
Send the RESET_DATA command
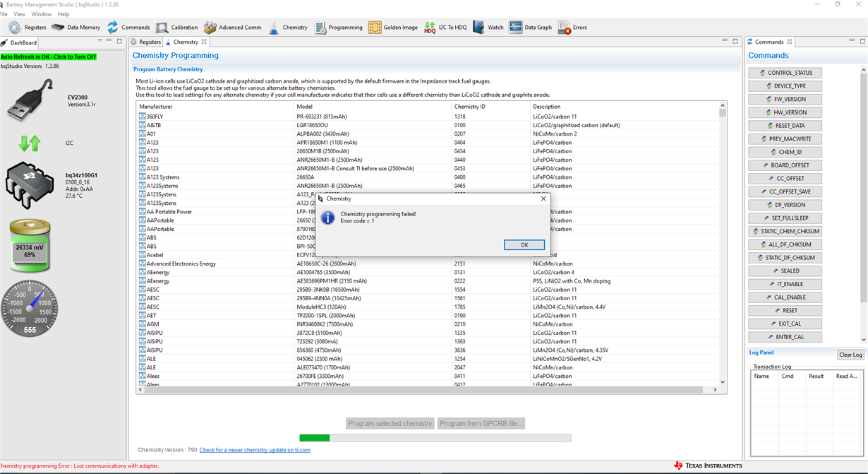coord(785,126)
